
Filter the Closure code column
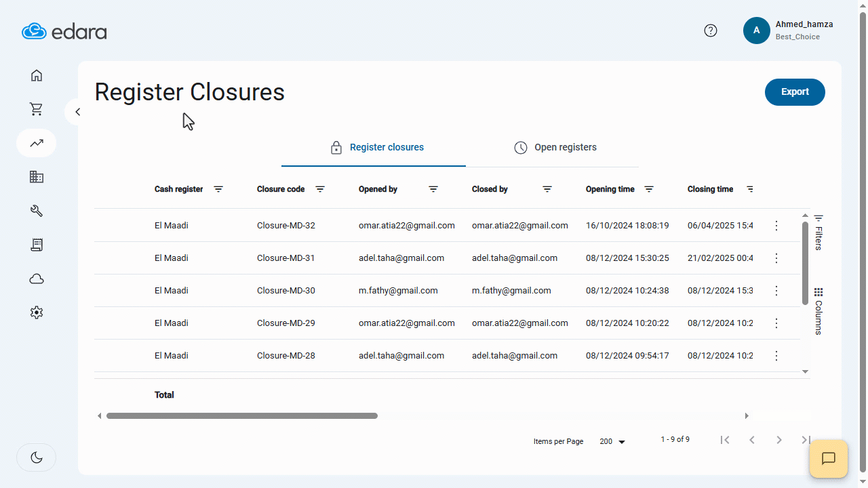[x=320, y=189]
